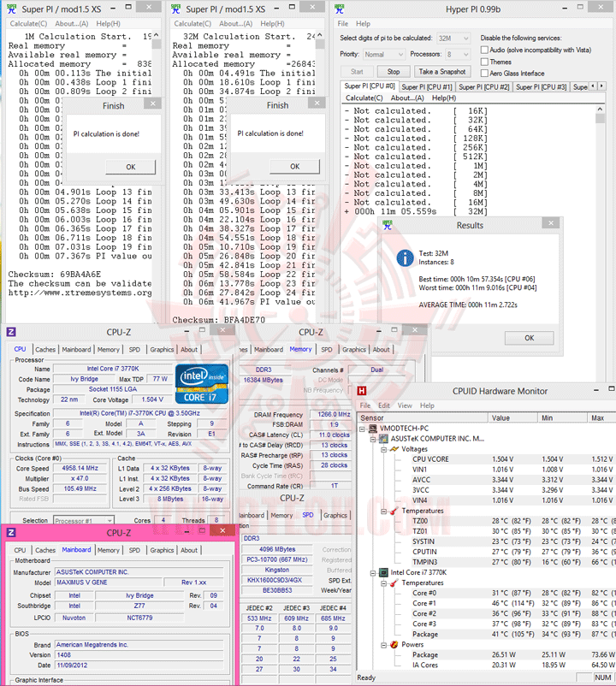Toggle the Themes checkbox in Hyper PI
The width and height of the screenshot is (616, 686).
[484, 62]
